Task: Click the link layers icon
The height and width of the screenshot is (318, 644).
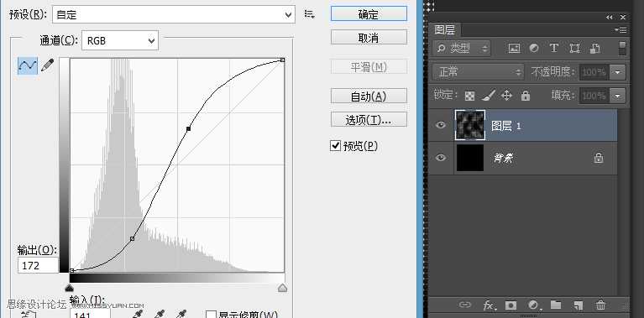Action: tap(465, 305)
